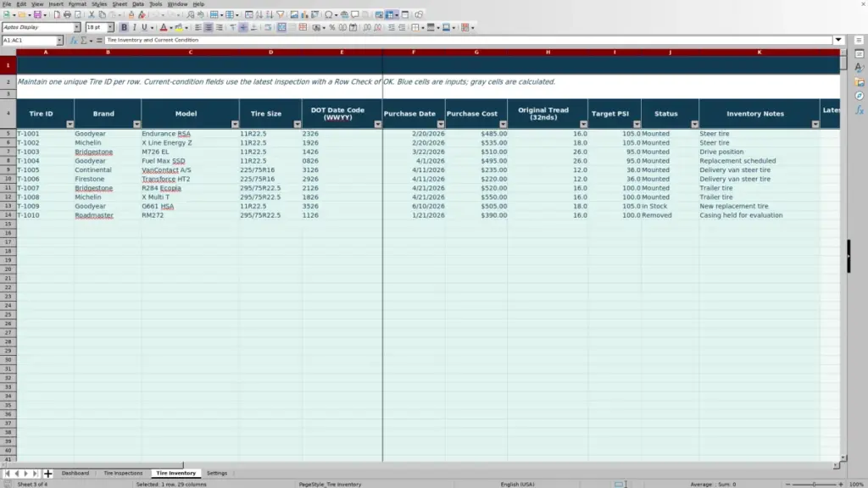
Task: Click the add new sheet plus icon
Action: (x=47, y=474)
